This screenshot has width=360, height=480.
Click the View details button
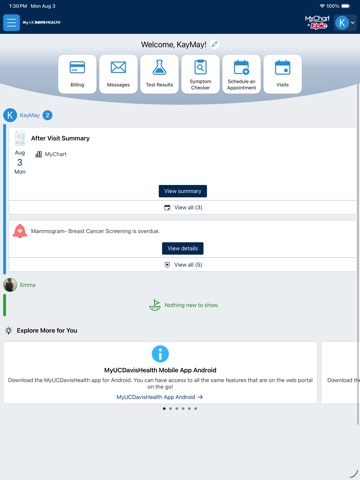pyautogui.click(x=183, y=248)
